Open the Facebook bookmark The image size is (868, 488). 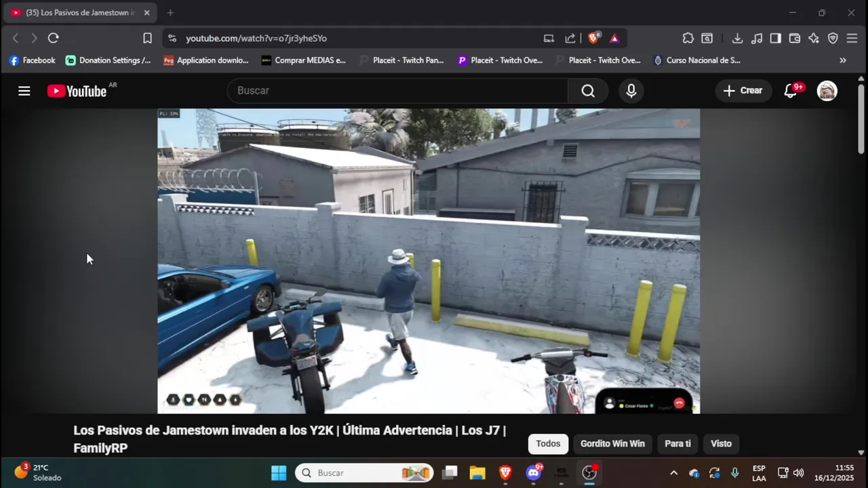pyautogui.click(x=32, y=60)
